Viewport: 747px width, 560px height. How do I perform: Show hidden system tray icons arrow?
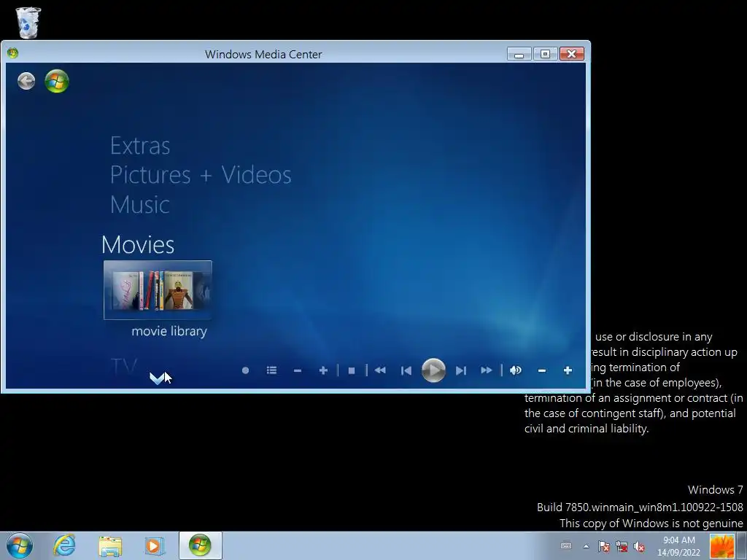pyautogui.click(x=586, y=546)
